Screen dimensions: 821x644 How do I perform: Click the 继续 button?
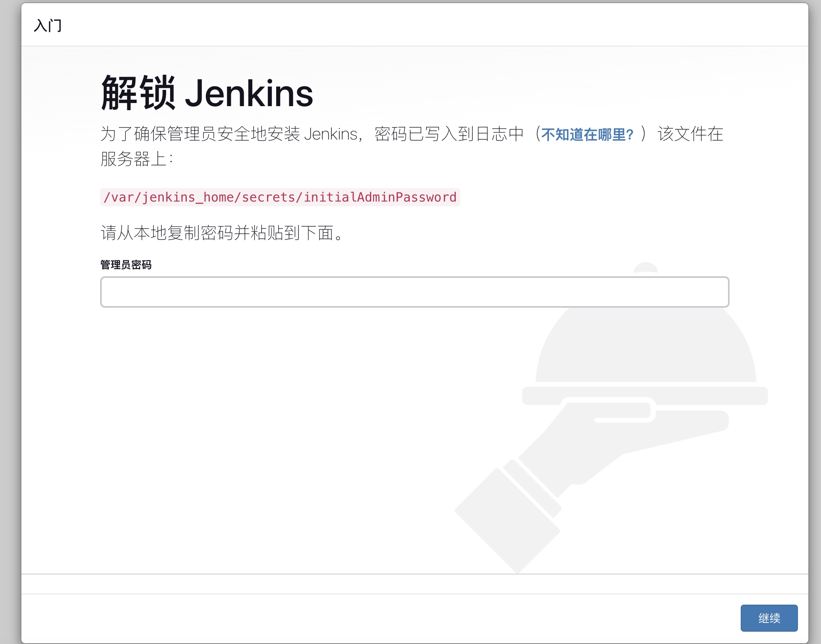769,618
